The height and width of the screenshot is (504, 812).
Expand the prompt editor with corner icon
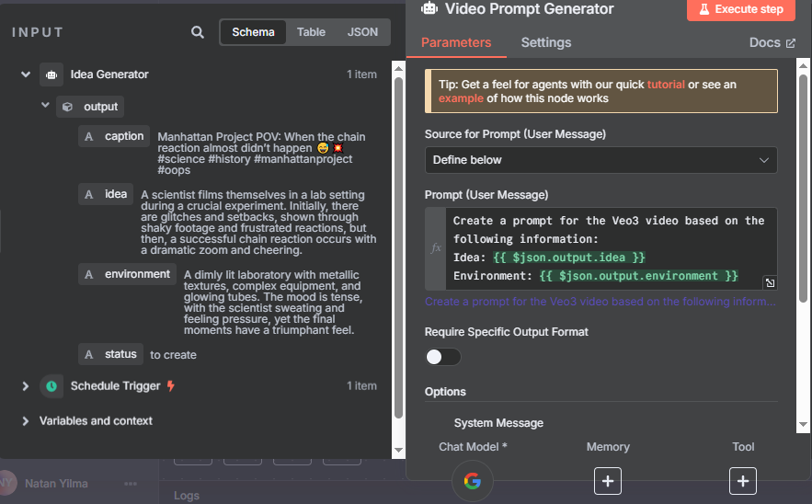[x=770, y=283]
